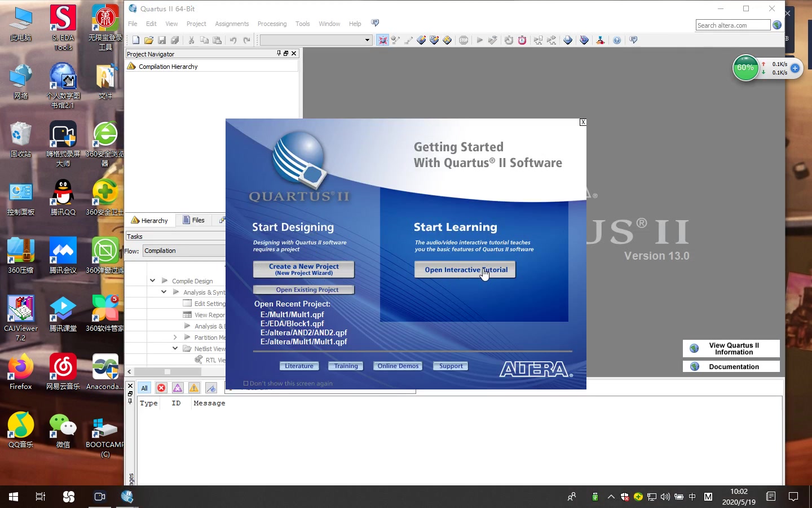Click the Windows Start button

pyautogui.click(x=14, y=497)
